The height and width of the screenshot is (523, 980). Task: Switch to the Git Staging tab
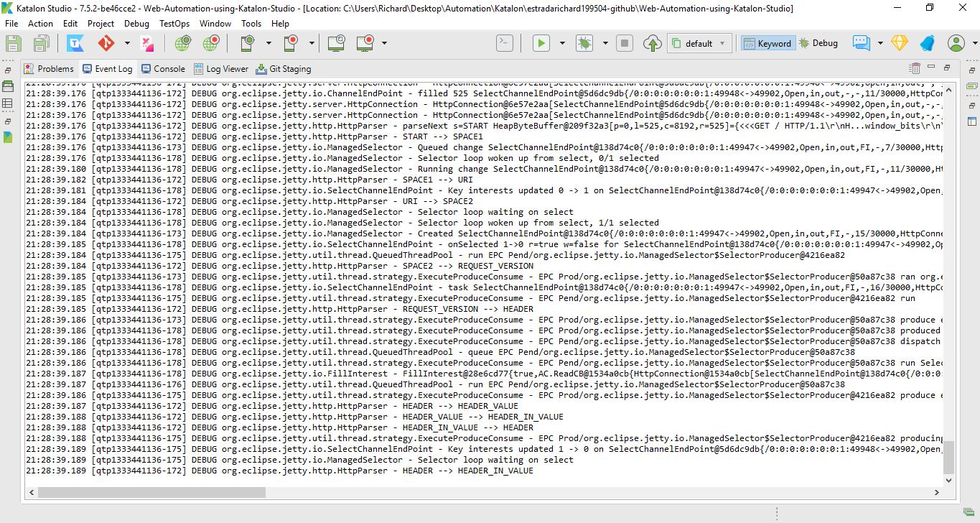click(x=284, y=69)
